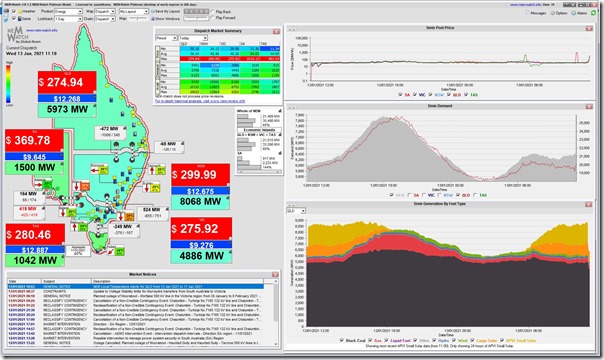The height and width of the screenshot is (360, 604).
Task: Open the QLD region dropdown in generation chart
Action: click(x=296, y=211)
